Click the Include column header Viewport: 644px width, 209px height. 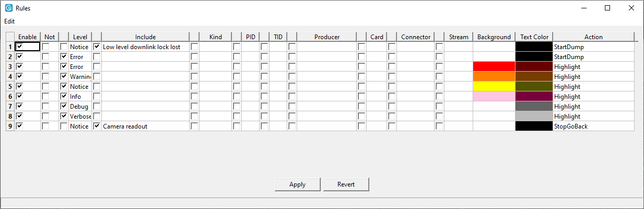coord(145,37)
